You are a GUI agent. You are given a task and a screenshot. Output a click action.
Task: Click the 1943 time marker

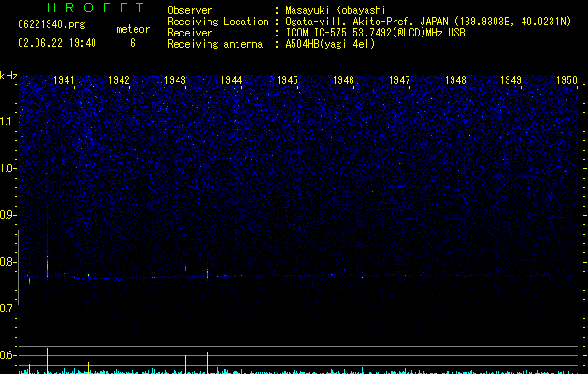pyautogui.click(x=175, y=79)
